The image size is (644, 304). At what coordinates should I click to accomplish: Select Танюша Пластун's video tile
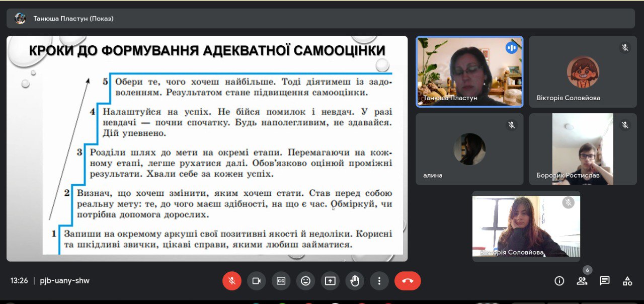click(x=469, y=71)
